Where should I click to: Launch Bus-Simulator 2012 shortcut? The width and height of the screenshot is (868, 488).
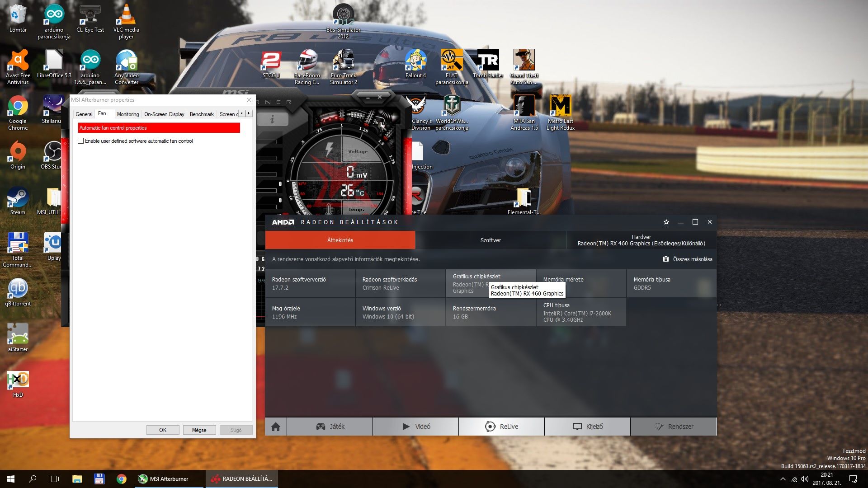point(343,21)
